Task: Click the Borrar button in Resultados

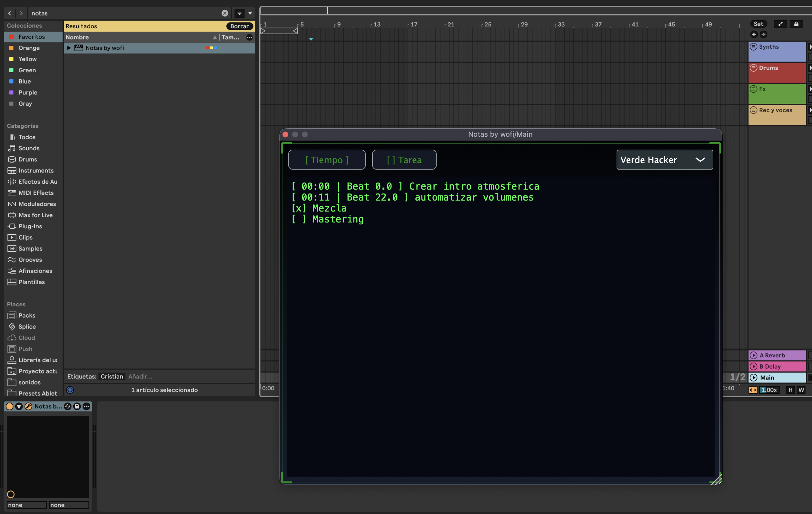Action: tap(239, 26)
